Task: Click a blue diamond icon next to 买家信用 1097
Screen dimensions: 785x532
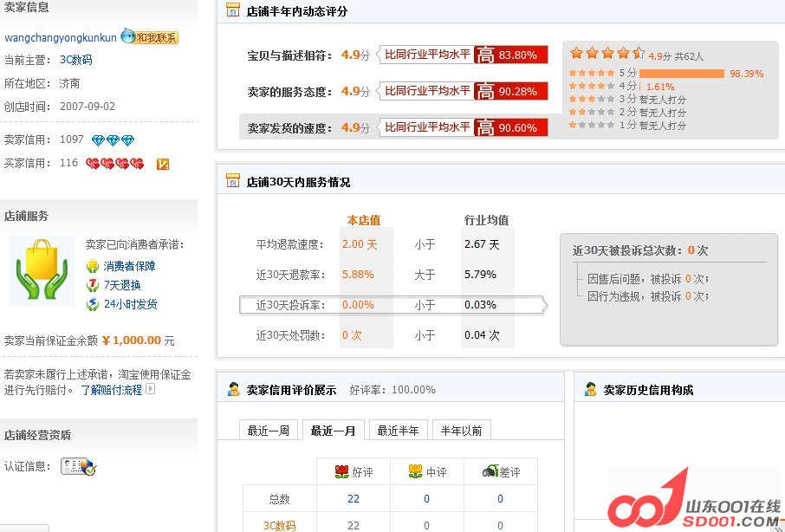Action: (x=100, y=139)
